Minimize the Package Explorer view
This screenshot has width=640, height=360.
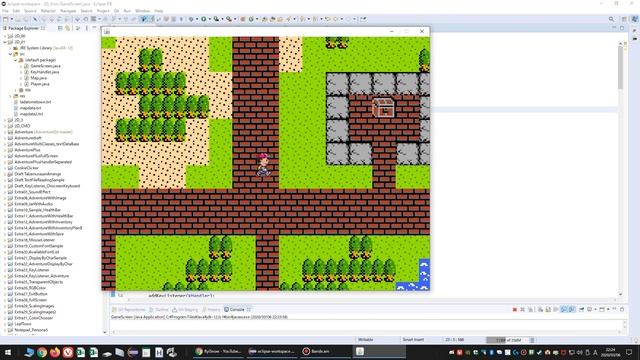(94, 28)
